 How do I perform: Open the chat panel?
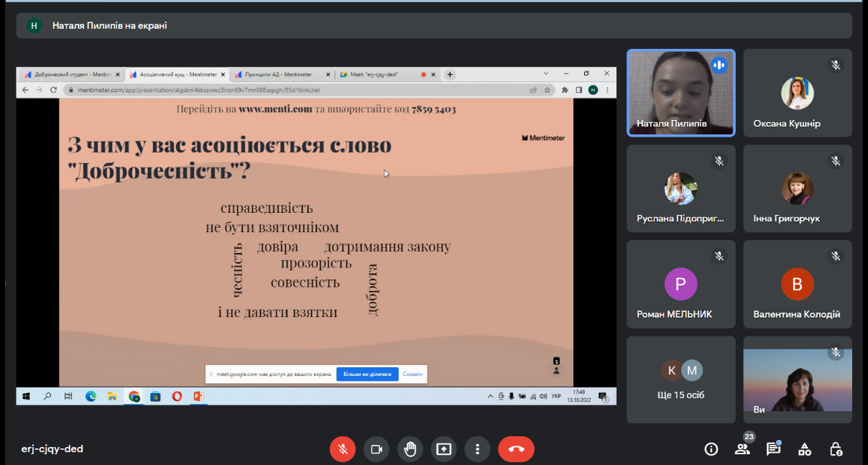[x=773, y=449]
